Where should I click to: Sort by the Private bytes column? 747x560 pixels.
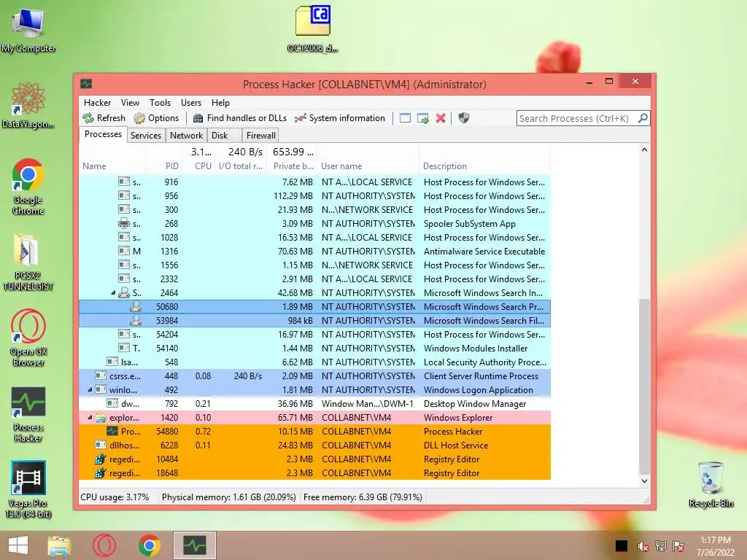[292, 166]
